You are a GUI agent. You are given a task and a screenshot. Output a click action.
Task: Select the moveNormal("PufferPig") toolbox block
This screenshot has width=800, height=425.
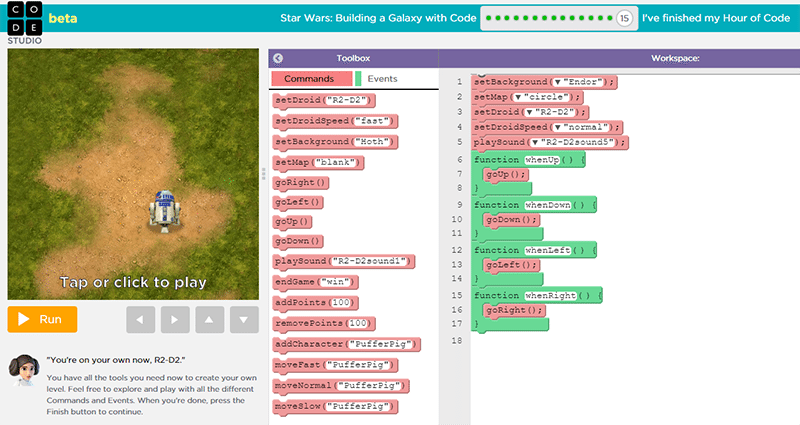(341, 386)
